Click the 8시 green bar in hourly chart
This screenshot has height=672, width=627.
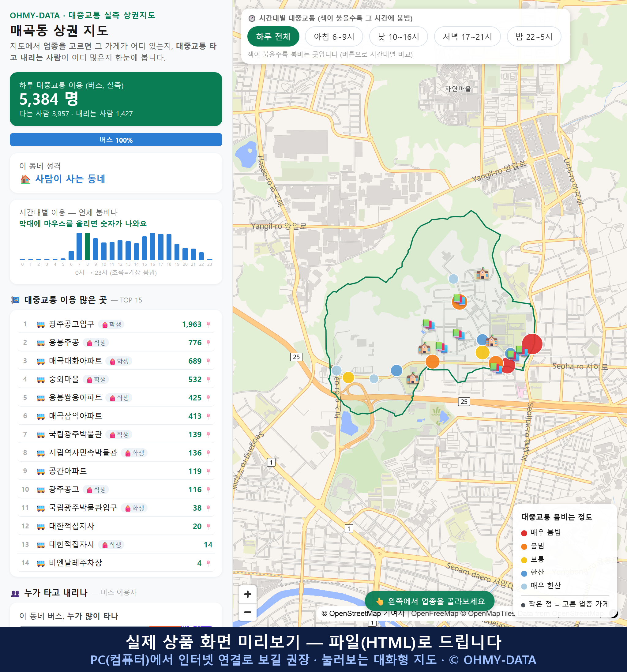(x=88, y=246)
